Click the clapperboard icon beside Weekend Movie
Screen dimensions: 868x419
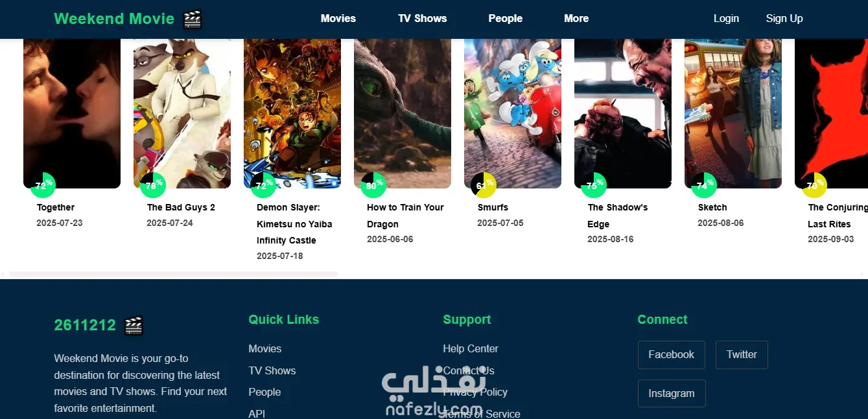[193, 19]
